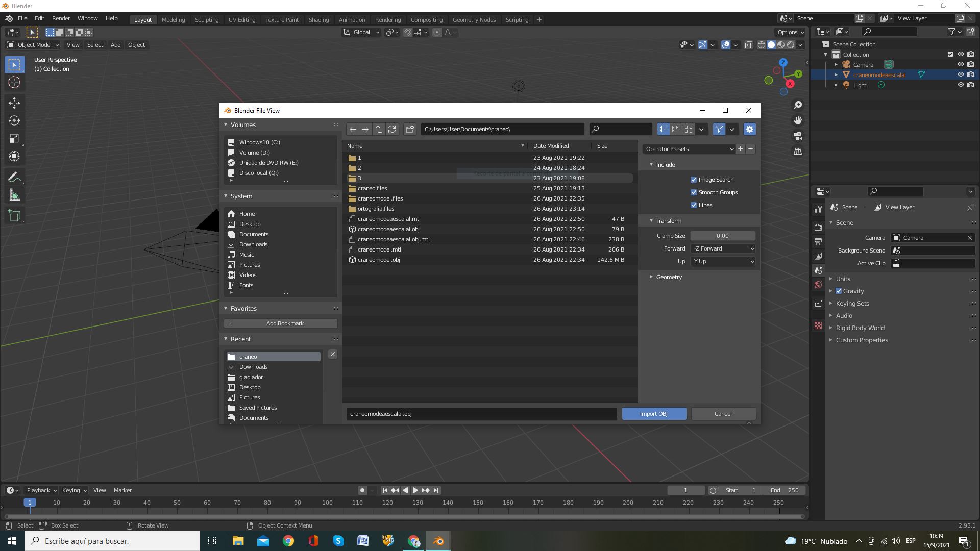980x551 pixels.
Task: Open the Render menu
Action: tap(61, 18)
